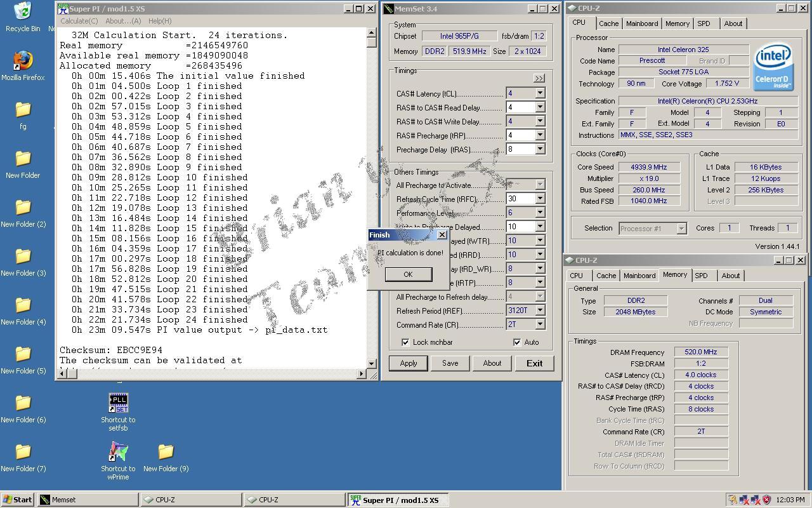Click the Super PI title bar icon
The width and height of the screenshot is (812, 508).
pos(63,9)
